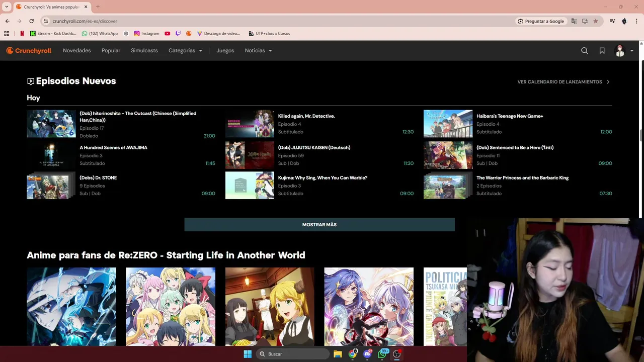
Task: Click the page vertical scrollbar
Action: tap(641, 136)
